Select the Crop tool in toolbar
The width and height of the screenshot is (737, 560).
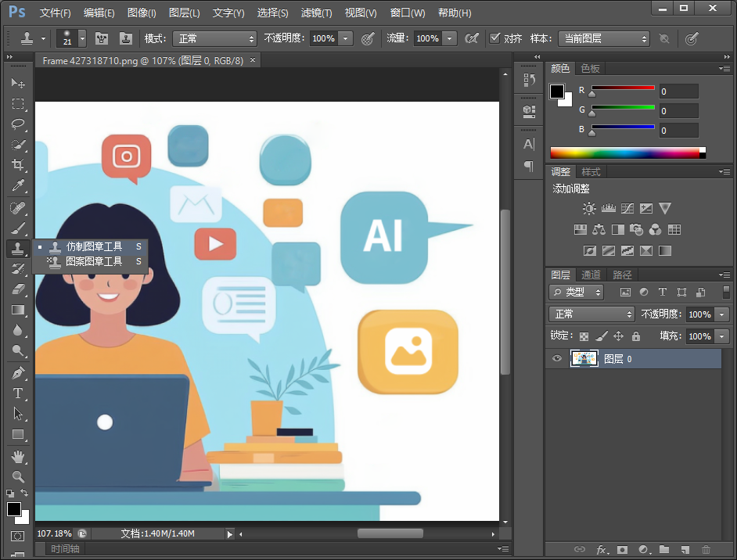click(17, 165)
